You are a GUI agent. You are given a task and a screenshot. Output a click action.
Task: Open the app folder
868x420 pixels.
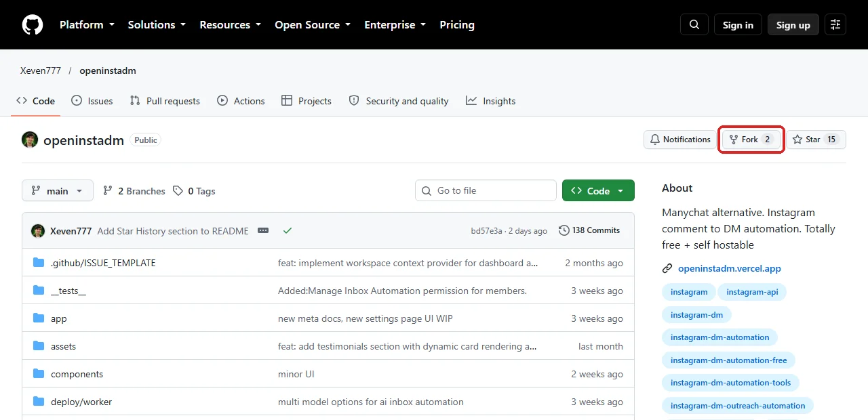coord(59,318)
